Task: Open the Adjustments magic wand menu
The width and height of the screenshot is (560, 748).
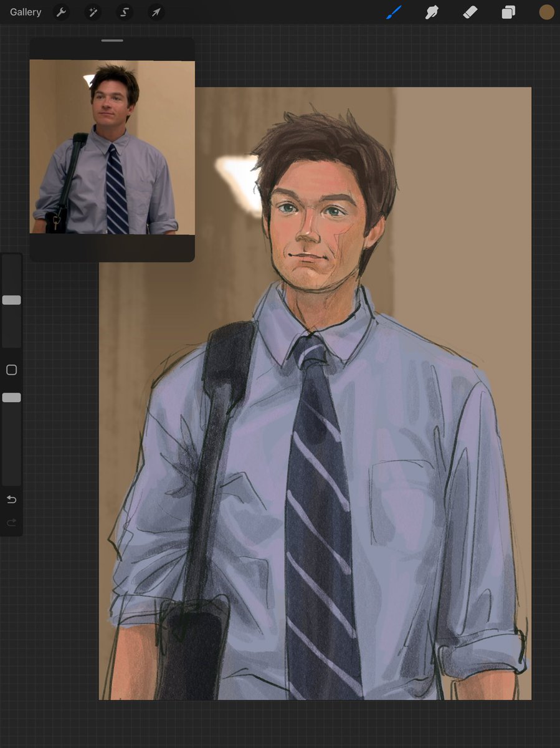Action: pos(93,12)
